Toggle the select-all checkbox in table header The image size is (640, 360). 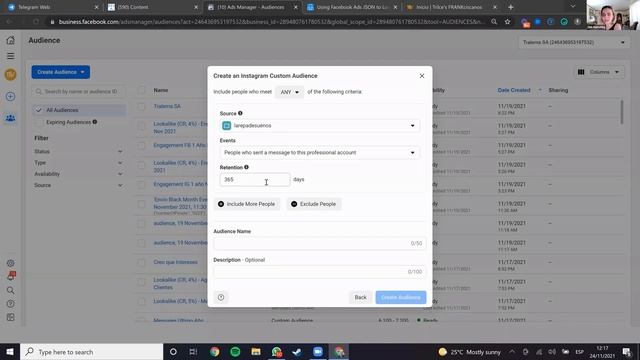coord(141,90)
